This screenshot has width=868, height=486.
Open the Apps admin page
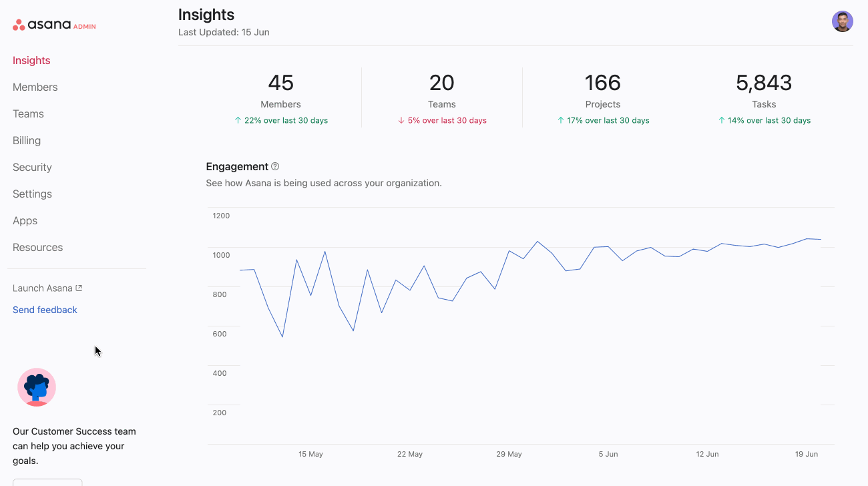click(x=25, y=220)
